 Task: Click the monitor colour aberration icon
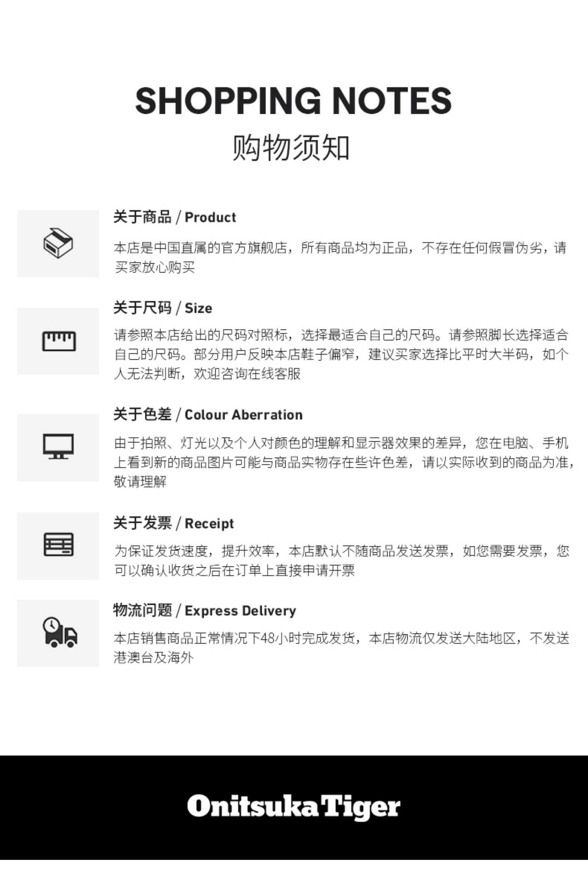pos(58,446)
